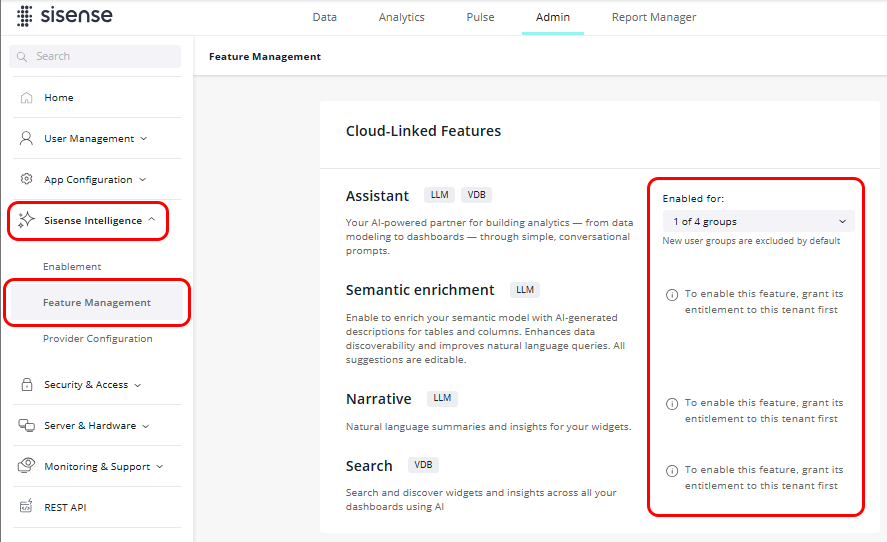Click the Cloud-Linked Features title

point(424,131)
